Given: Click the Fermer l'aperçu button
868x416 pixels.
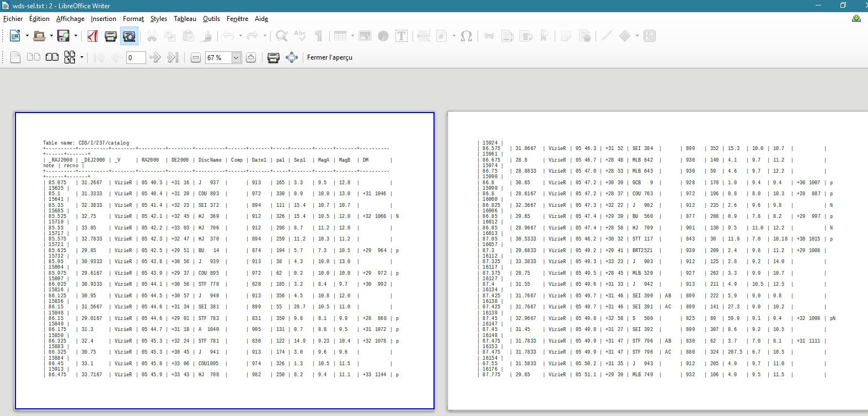Looking at the screenshot, I should pyautogui.click(x=330, y=57).
